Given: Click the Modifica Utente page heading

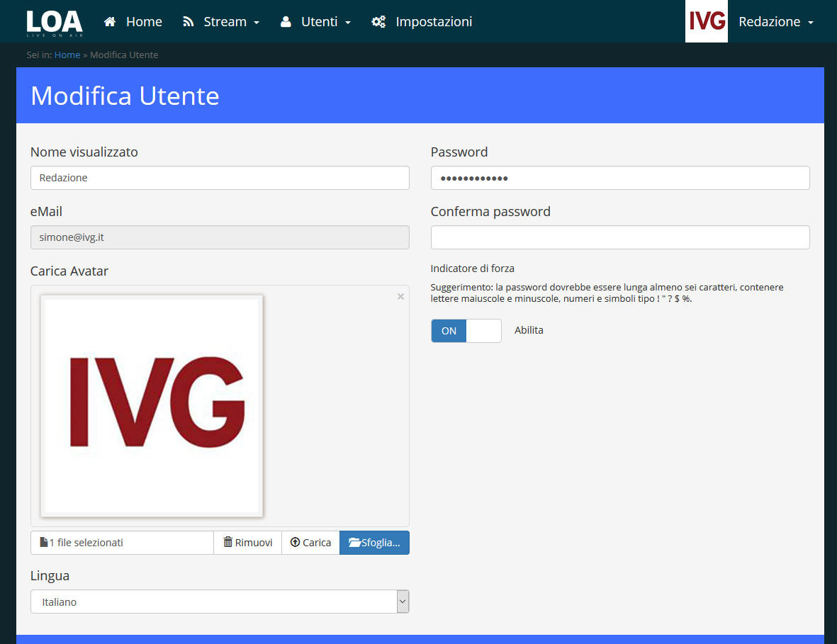Looking at the screenshot, I should 125,96.
